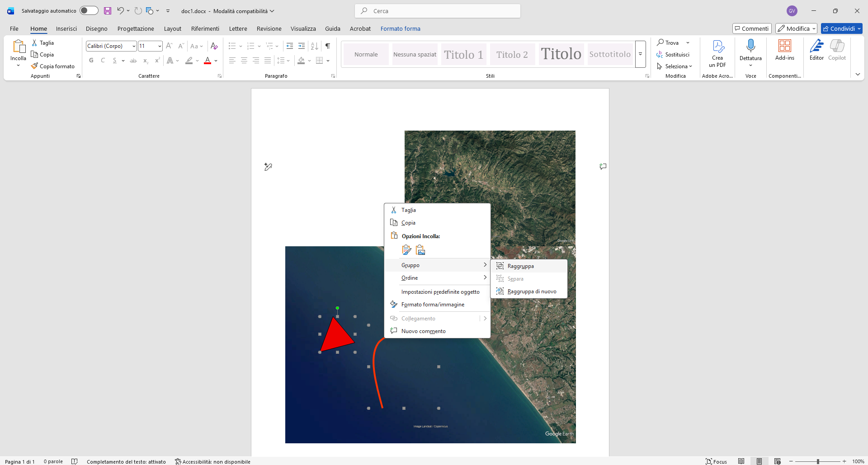Click paste keep source formatting icon

click(406, 250)
